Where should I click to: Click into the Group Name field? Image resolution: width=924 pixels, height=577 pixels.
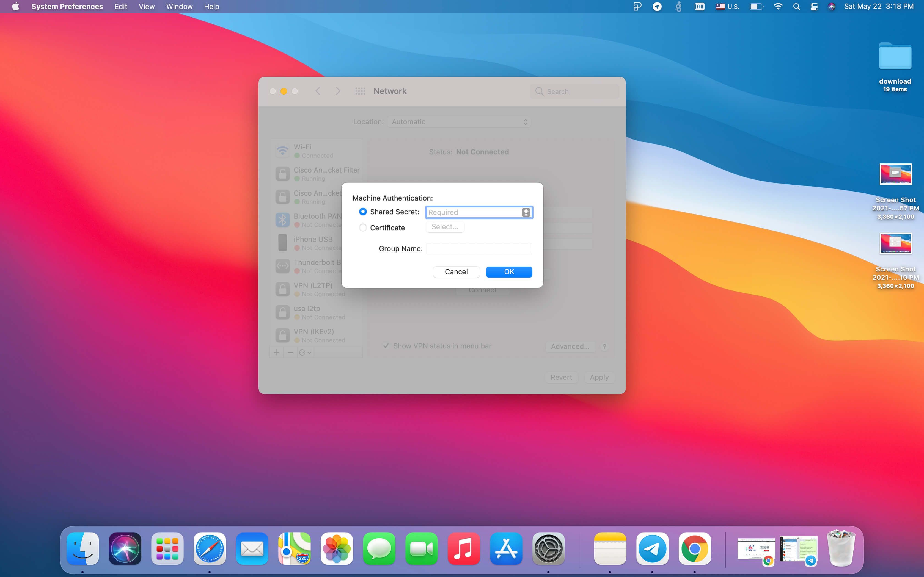click(x=479, y=249)
